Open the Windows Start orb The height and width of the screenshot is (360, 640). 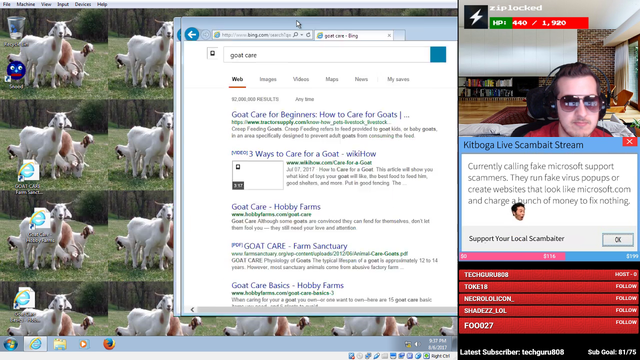click(11, 344)
